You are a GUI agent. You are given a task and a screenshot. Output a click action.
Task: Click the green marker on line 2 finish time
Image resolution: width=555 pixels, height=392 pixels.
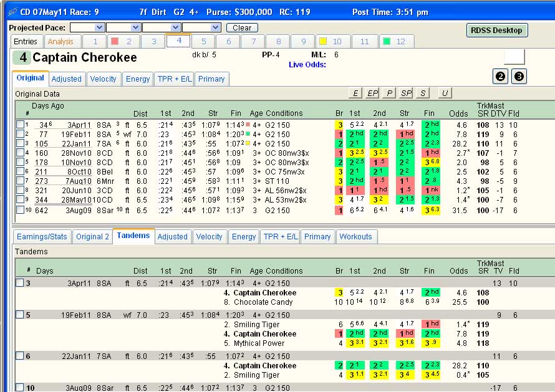(x=248, y=134)
